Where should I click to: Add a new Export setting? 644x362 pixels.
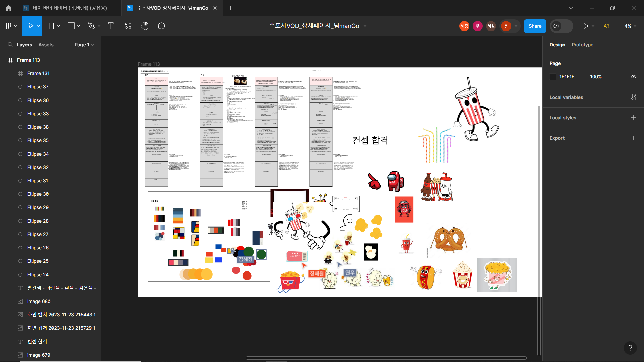[x=633, y=138]
